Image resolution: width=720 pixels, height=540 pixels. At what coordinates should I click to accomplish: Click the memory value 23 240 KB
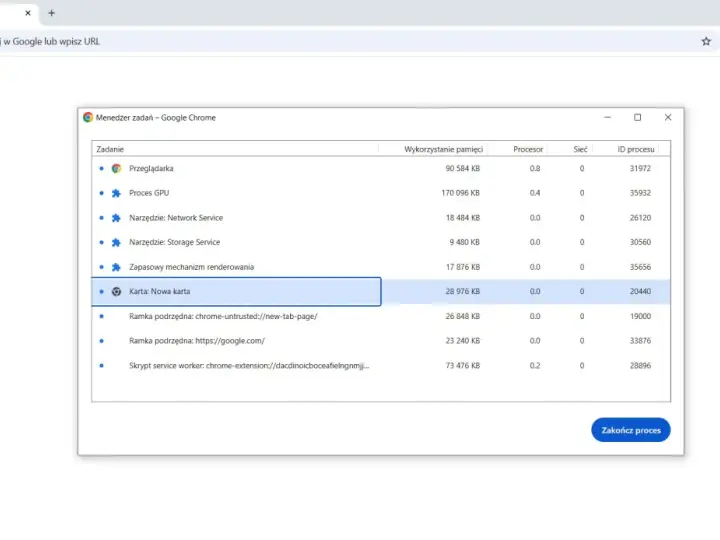462,341
